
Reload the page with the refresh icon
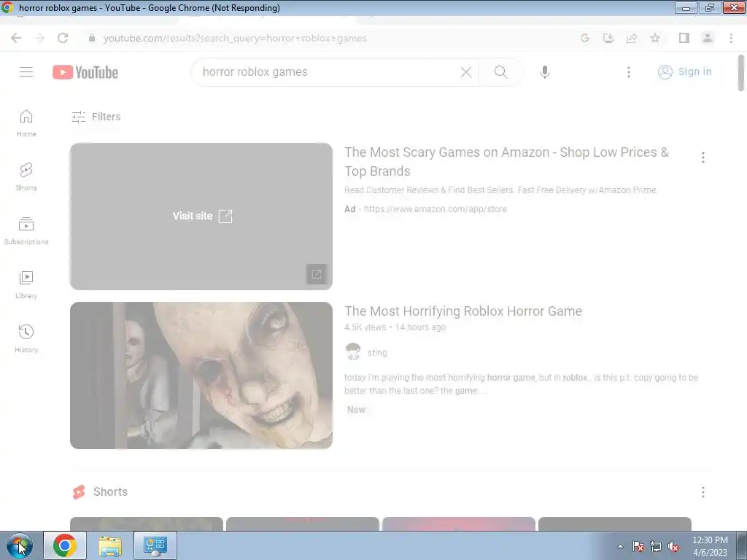coord(63,38)
